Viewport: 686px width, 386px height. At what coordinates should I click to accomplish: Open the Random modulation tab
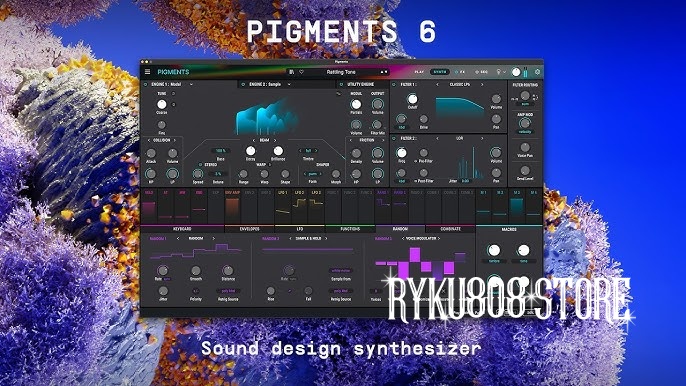(x=400, y=229)
